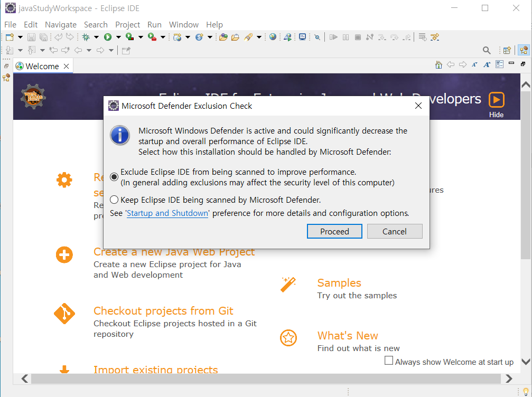The image size is (532, 397).
Task: Expand the Back navigation history dropdown
Action: (89, 51)
